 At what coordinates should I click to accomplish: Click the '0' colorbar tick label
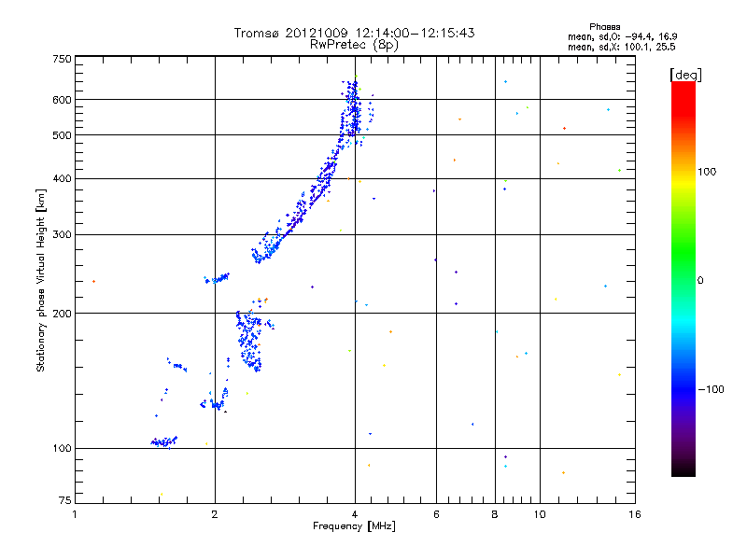point(700,280)
